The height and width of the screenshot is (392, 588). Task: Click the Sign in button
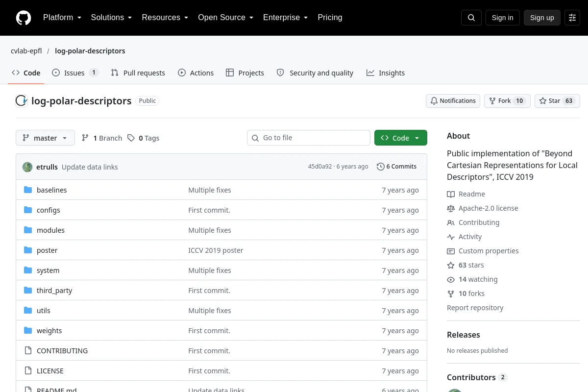click(x=502, y=18)
